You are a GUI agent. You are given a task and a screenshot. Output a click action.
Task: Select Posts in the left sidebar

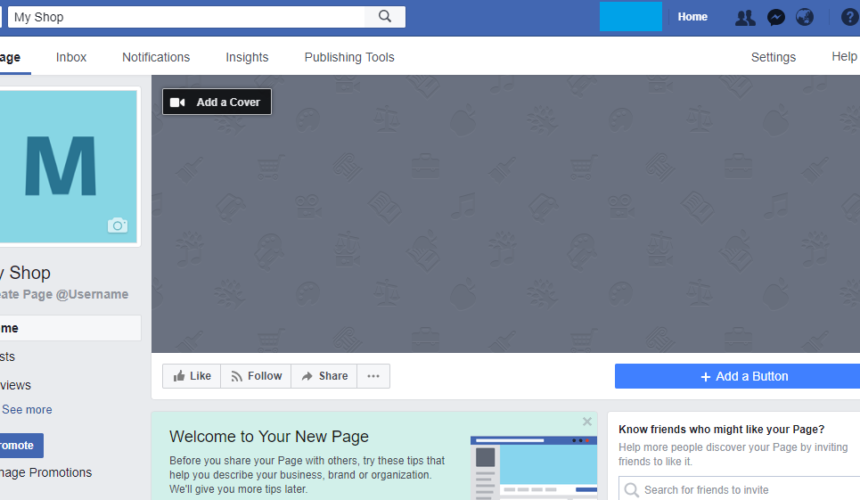[8, 357]
